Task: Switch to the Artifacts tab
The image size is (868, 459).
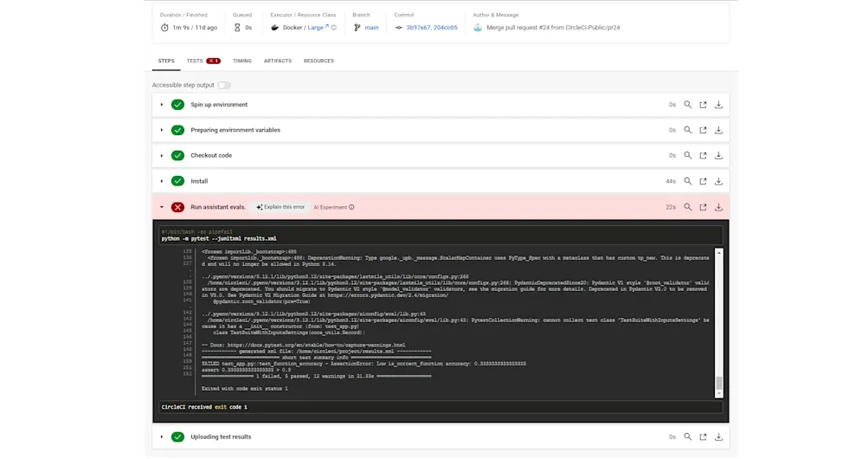Action: point(277,61)
